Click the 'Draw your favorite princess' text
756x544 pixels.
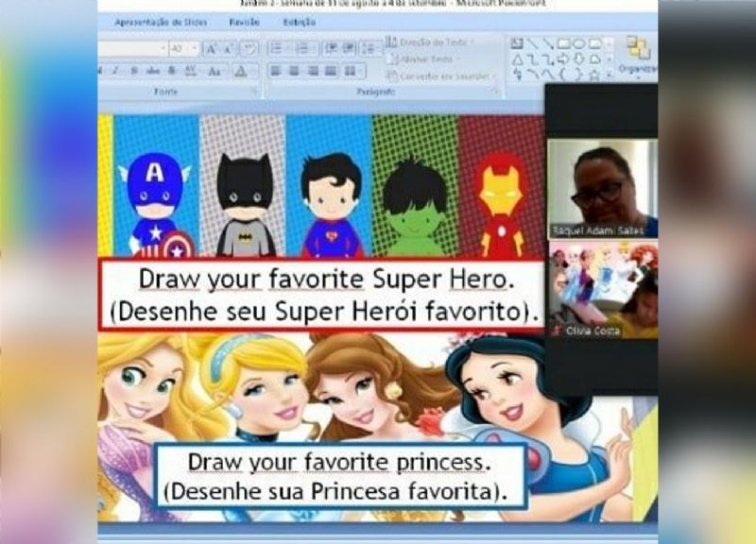click(x=339, y=462)
